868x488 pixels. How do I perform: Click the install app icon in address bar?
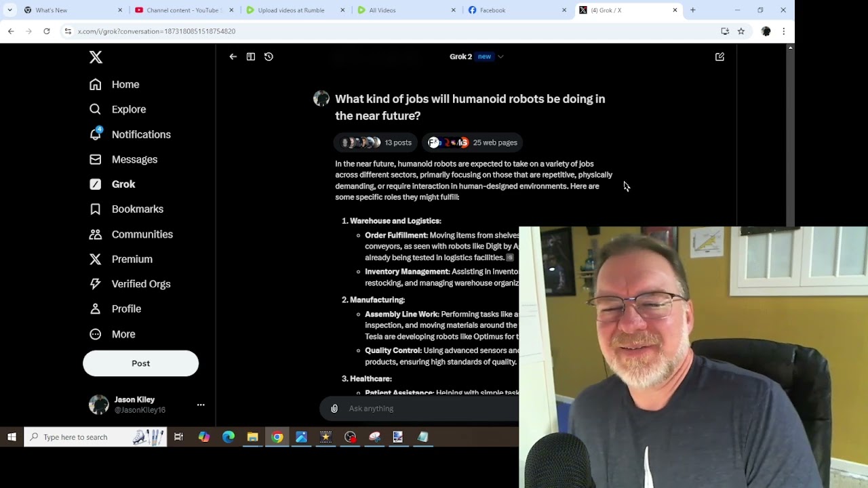coord(725,31)
